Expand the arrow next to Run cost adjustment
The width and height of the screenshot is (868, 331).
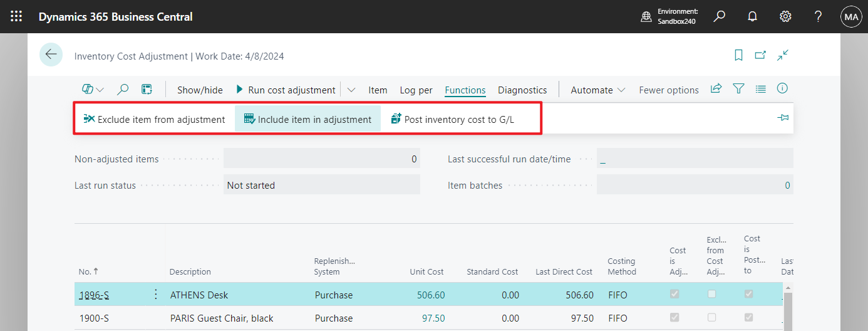click(351, 90)
